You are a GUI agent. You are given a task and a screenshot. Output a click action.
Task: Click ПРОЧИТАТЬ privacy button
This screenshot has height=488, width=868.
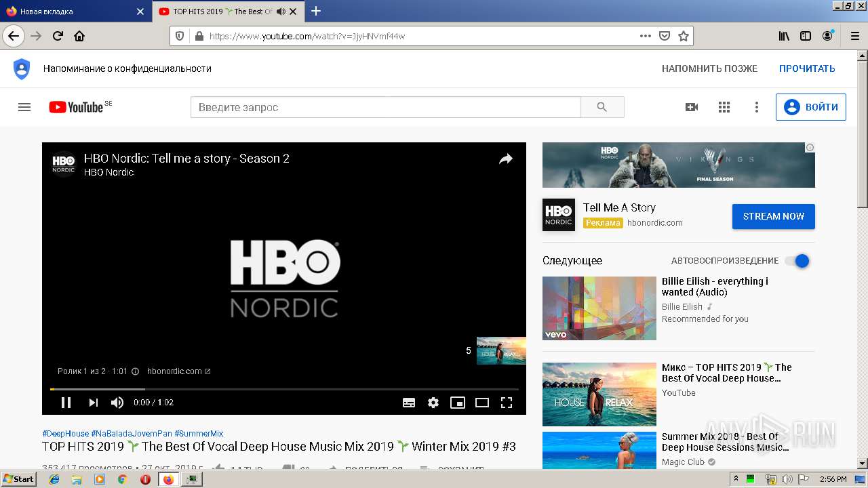click(x=807, y=68)
